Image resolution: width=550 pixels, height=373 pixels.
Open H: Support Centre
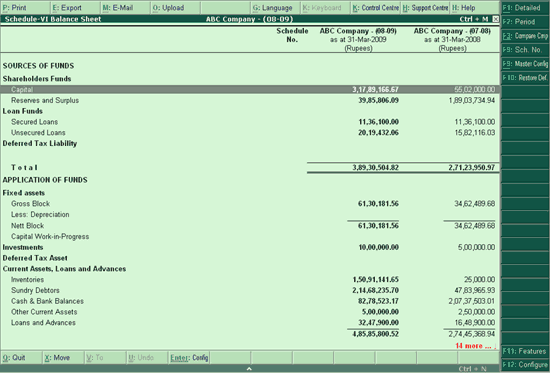[425, 8]
